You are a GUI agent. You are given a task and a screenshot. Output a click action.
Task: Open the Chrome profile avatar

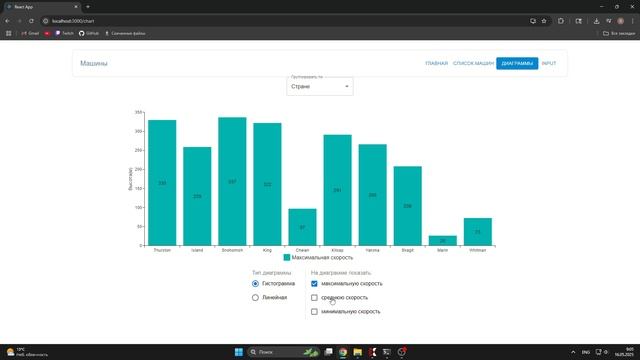pos(620,21)
